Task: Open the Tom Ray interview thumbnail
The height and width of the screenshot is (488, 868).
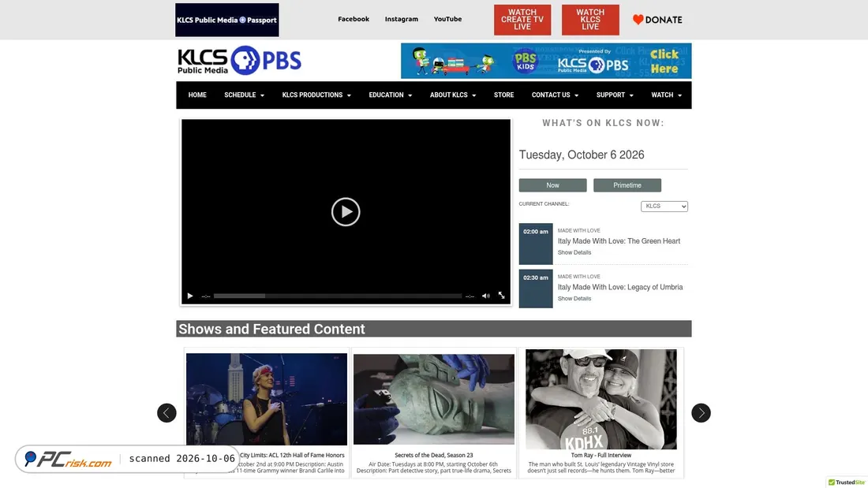Action: coord(601,399)
